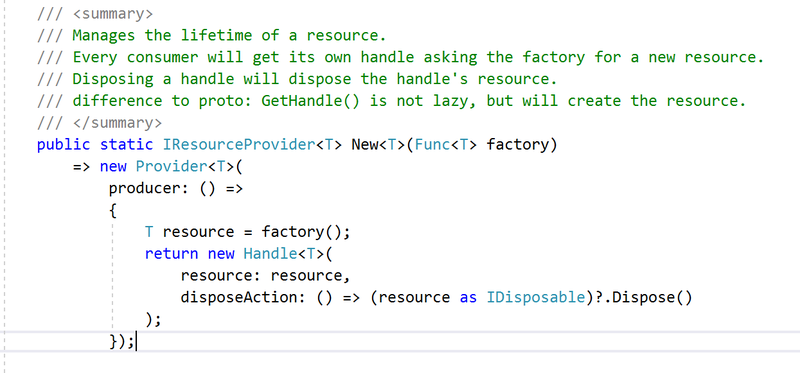
Task: Click the 'producer' named argument
Action: [x=144, y=189]
